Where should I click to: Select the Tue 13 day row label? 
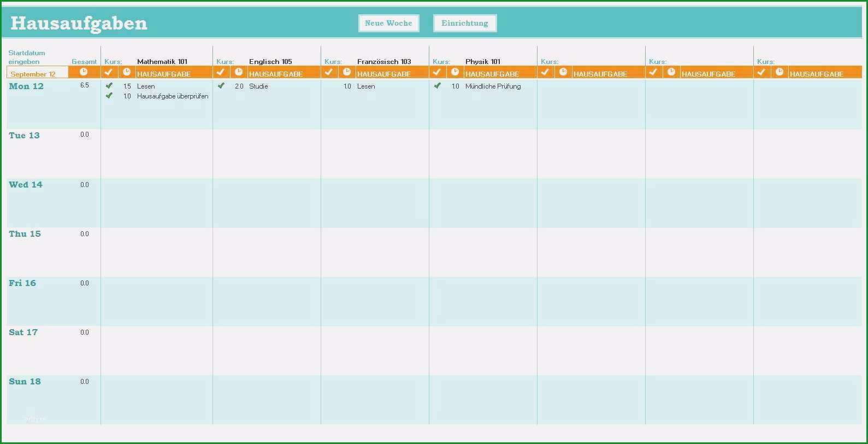click(x=24, y=136)
